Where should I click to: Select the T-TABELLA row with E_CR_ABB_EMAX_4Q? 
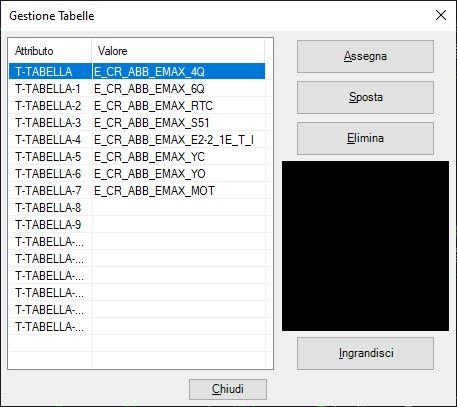click(137, 71)
